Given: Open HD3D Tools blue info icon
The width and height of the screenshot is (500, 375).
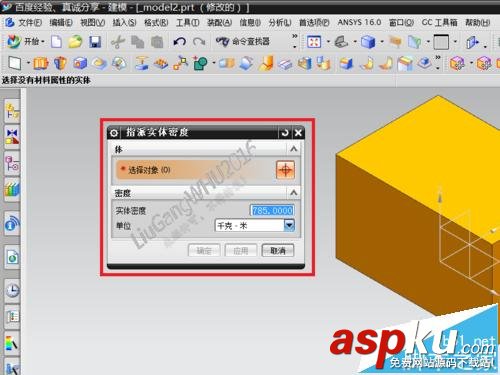Looking at the screenshot, I should tap(12, 224).
